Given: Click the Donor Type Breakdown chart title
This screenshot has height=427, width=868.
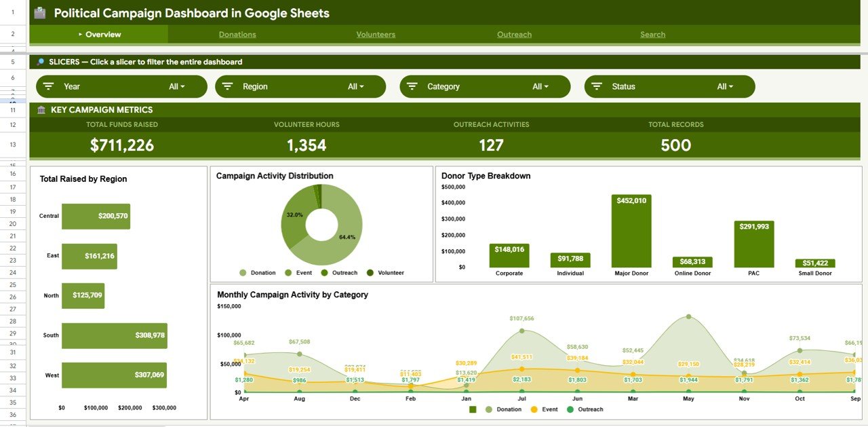Looking at the screenshot, I should 486,176.
